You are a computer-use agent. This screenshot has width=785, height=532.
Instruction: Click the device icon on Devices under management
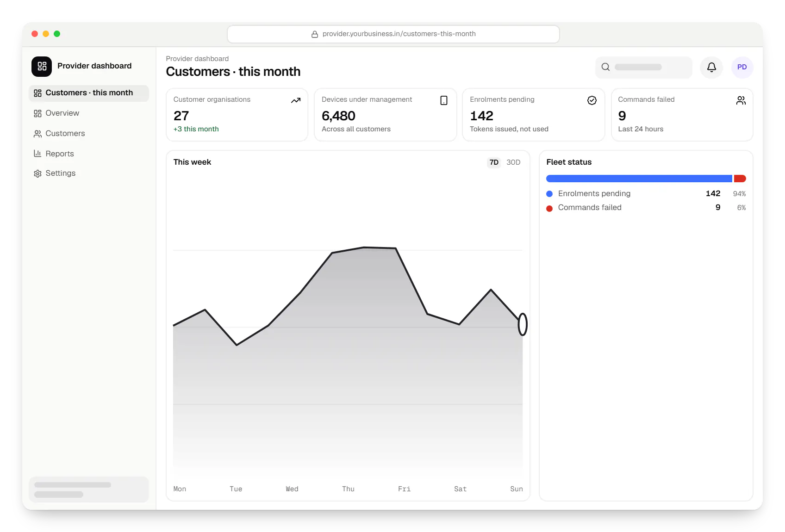coord(444,100)
